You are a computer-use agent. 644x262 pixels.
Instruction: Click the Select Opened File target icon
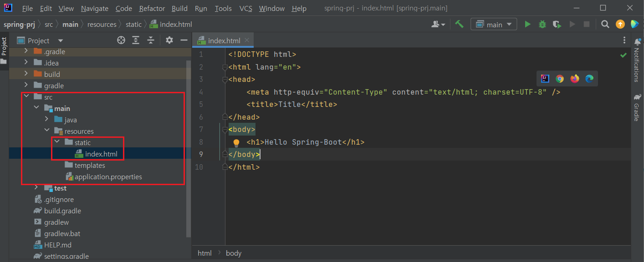point(121,40)
